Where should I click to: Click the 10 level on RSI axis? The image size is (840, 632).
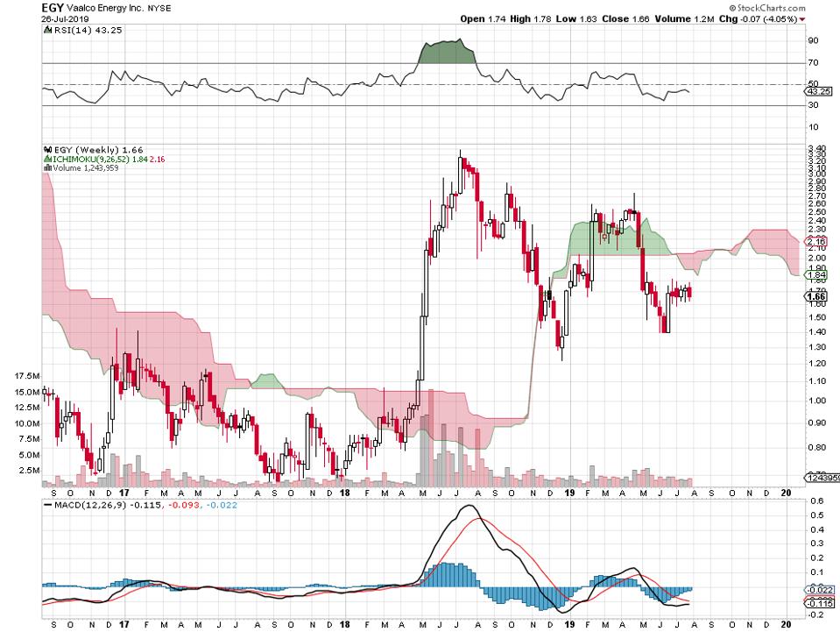813,127
